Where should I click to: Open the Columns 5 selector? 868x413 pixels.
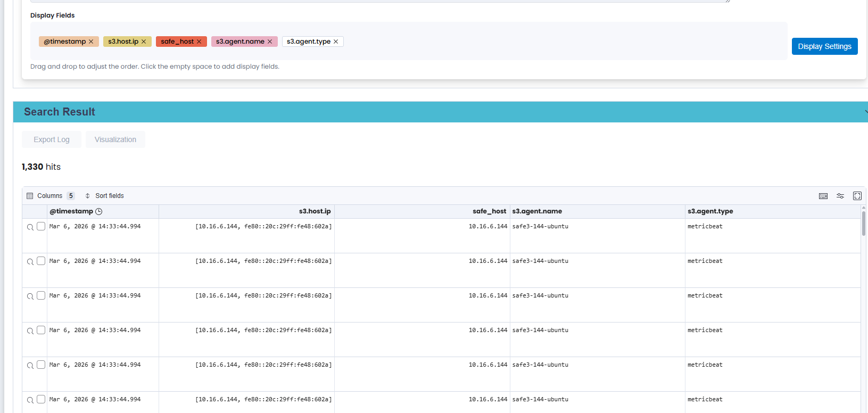click(51, 196)
